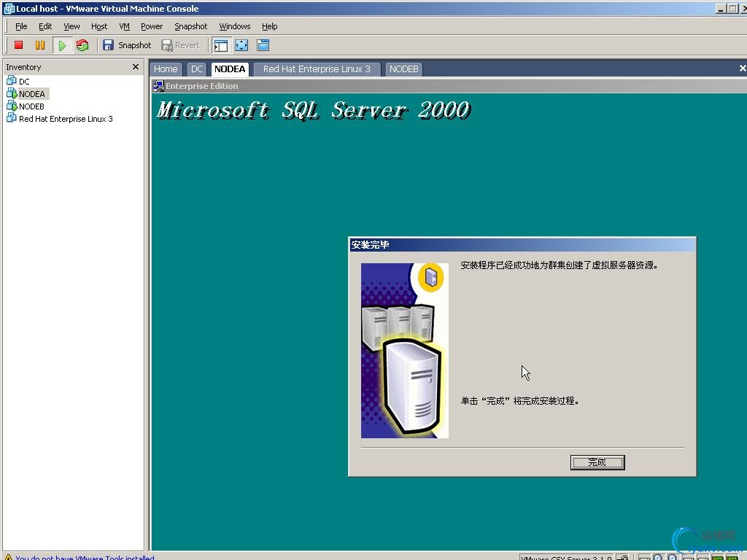747x560 pixels.
Task: Open the VM menu
Action: click(x=124, y=26)
